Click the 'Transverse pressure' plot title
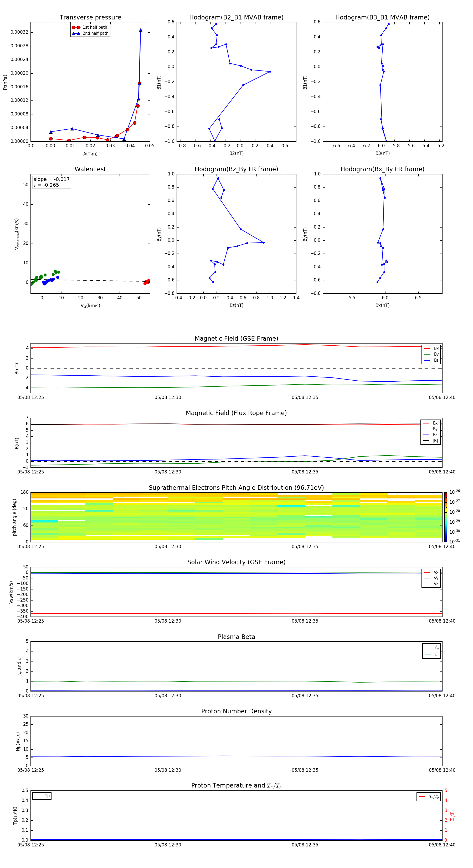The image size is (473, 868). click(90, 18)
